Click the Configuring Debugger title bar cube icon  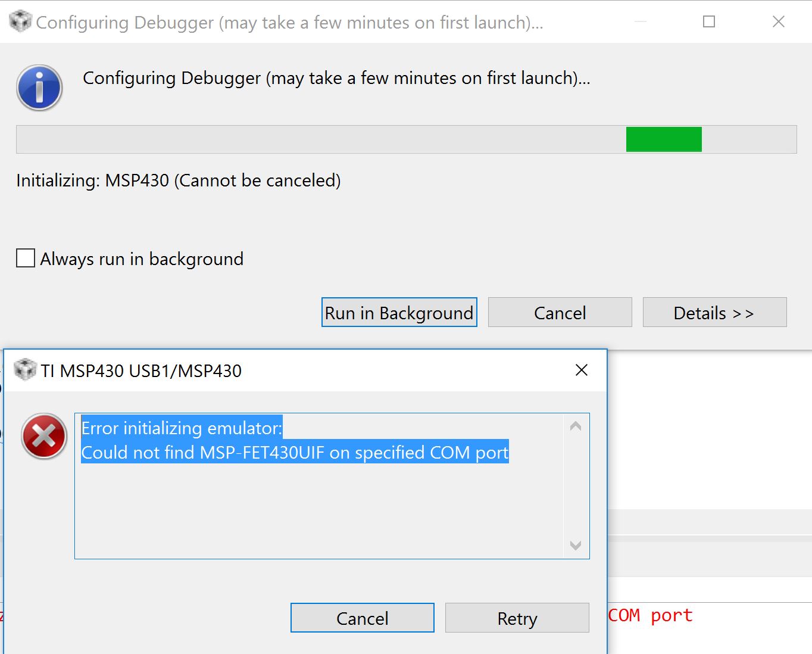[20, 22]
